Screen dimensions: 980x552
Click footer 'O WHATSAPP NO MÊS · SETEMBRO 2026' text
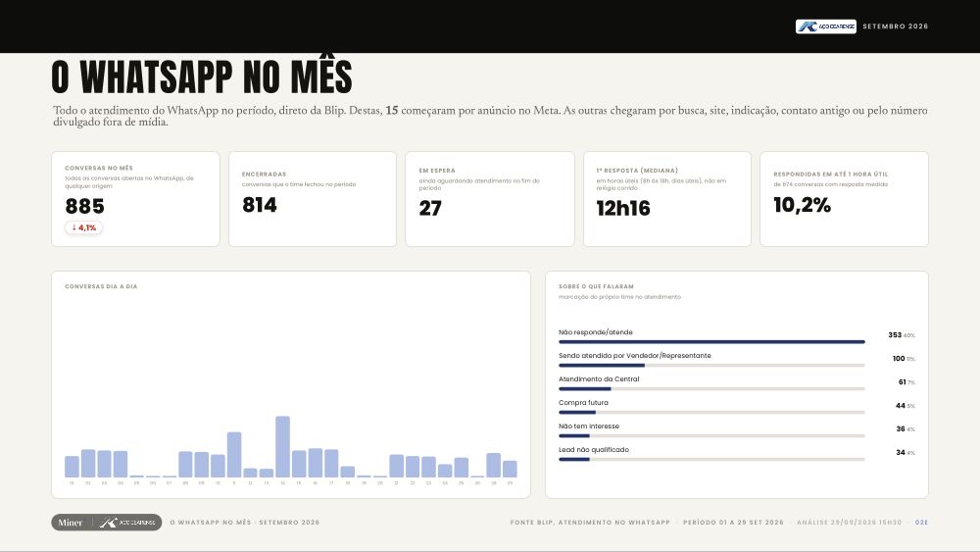244,522
